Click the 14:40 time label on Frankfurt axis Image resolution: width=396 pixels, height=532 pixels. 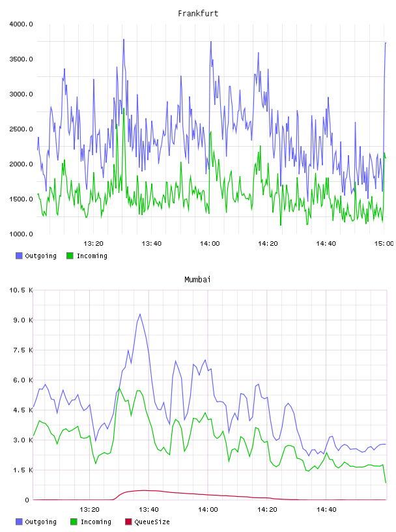click(326, 243)
